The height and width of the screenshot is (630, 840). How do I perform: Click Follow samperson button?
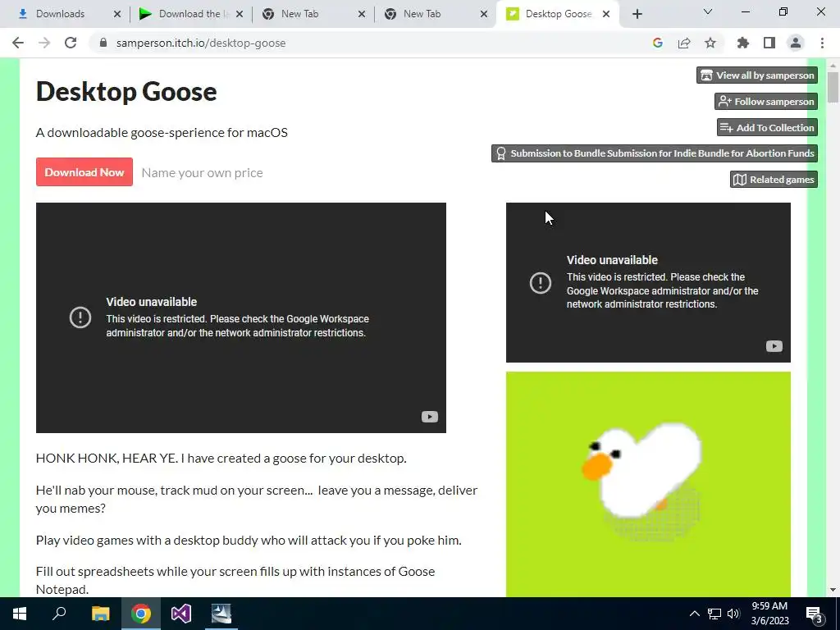pyautogui.click(x=766, y=101)
